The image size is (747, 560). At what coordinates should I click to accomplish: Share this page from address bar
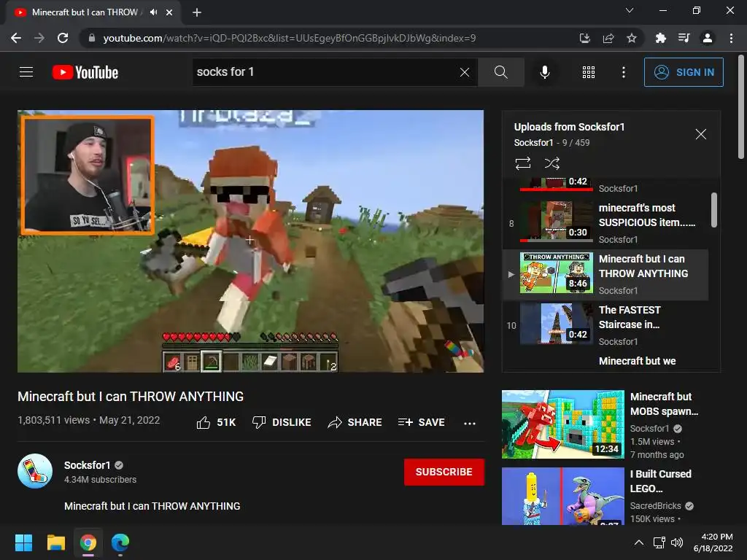coord(608,38)
